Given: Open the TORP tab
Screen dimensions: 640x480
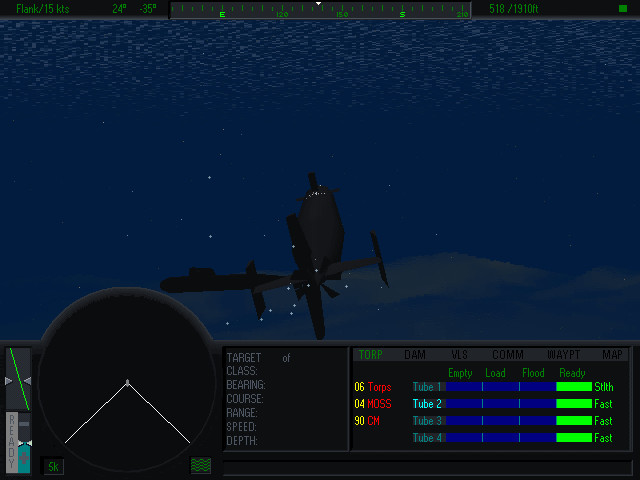Looking at the screenshot, I should coord(370,355).
